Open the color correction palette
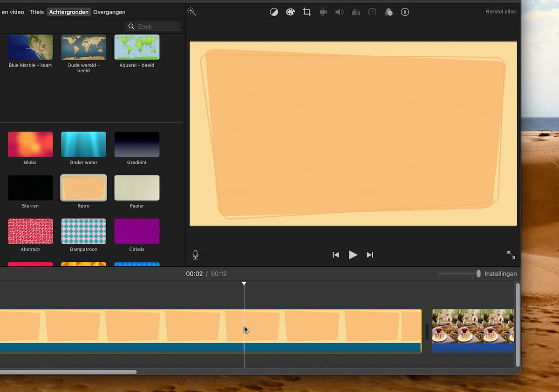This screenshot has width=559, height=392. coord(290,12)
